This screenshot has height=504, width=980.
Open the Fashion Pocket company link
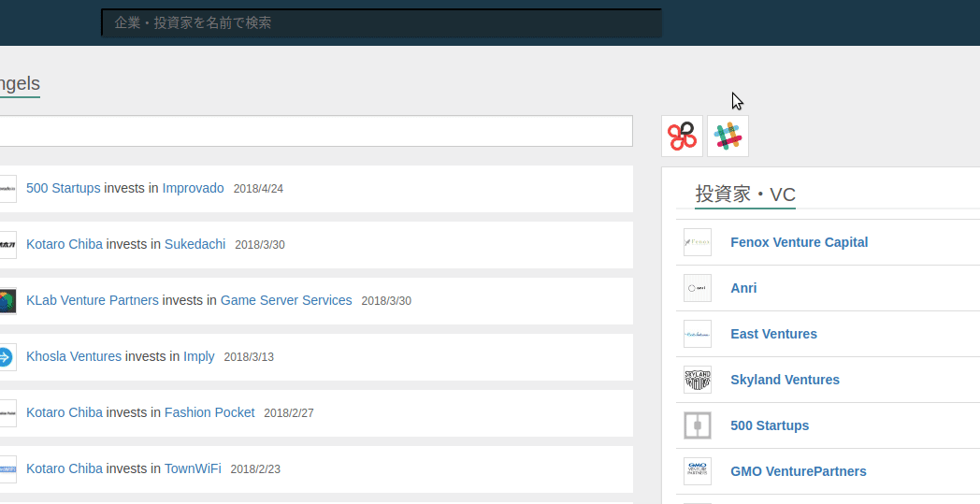click(209, 412)
